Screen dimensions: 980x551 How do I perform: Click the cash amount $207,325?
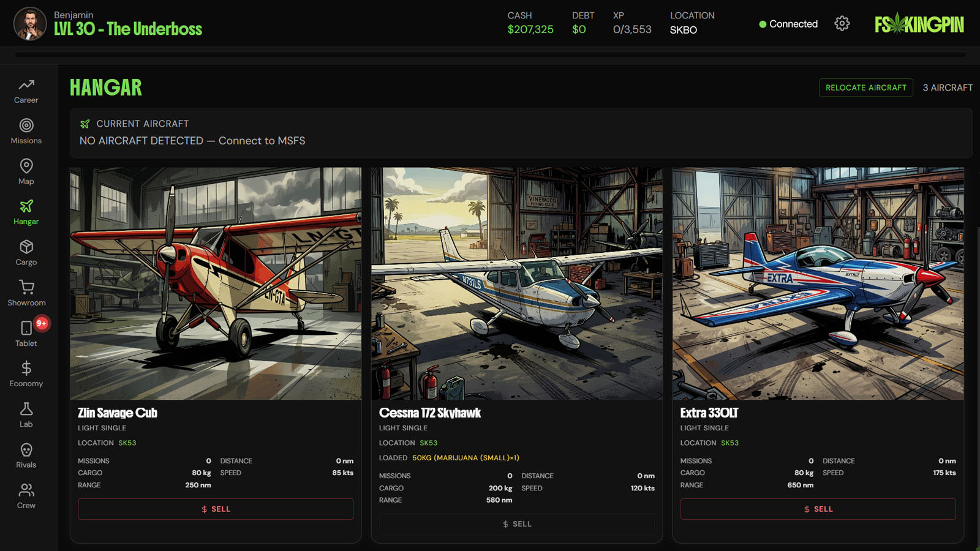pyautogui.click(x=530, y=29)
